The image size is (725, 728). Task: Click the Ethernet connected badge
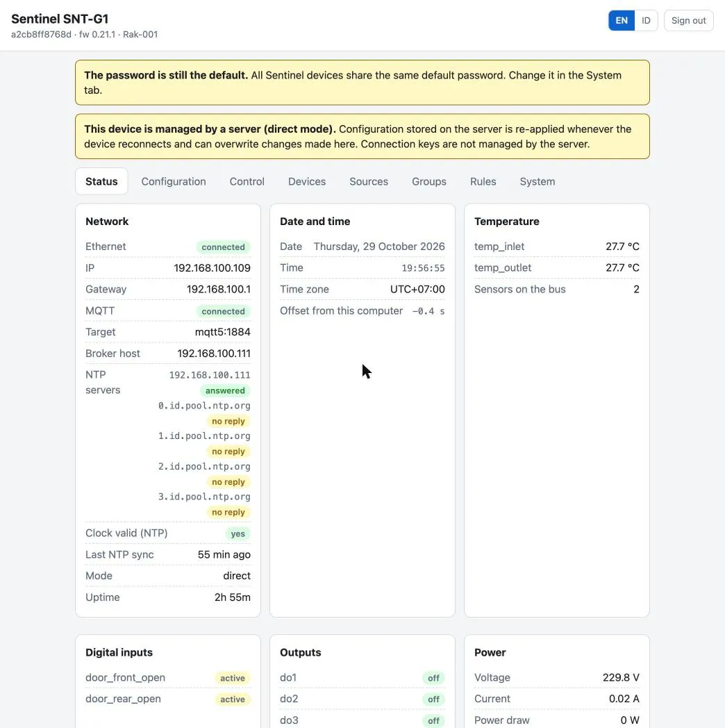[223, 247]
